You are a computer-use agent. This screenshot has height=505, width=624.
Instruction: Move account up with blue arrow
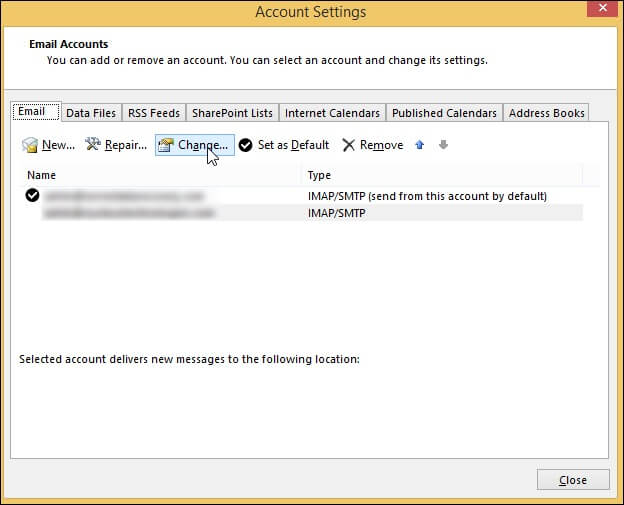coord(419,145)
